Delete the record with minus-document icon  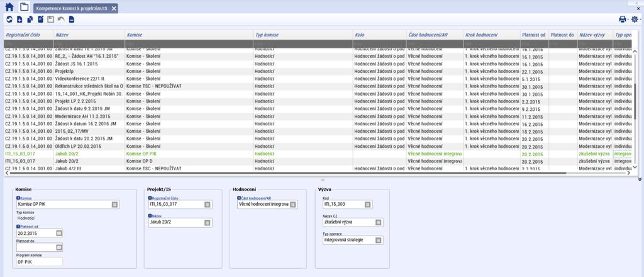tap(72, 20)
